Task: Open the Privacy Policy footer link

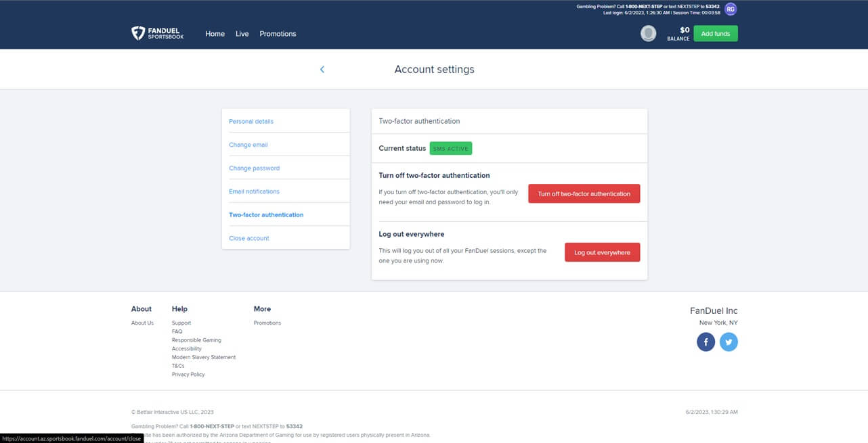Action: click(x=188, y=374)
